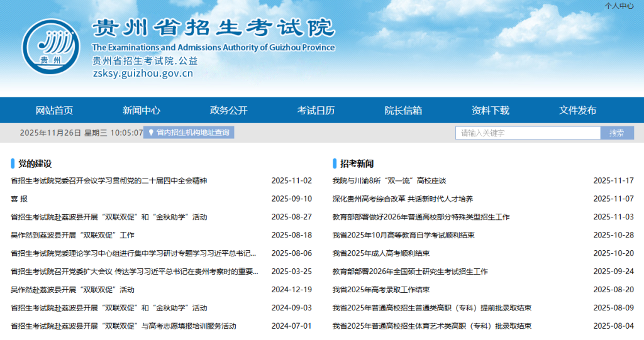Open the 喜 报 article
The height and width of the screenshot is (340, 644).
[19, 199]
